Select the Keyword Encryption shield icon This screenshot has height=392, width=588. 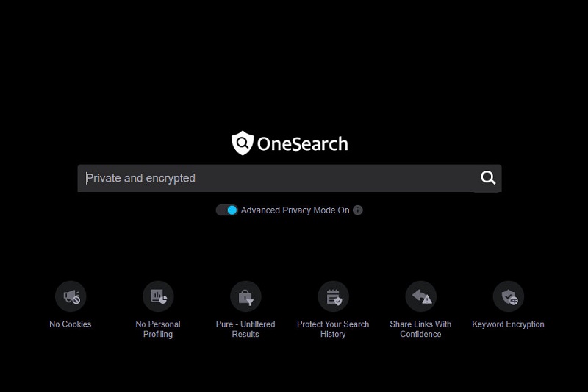pos(508,296)
